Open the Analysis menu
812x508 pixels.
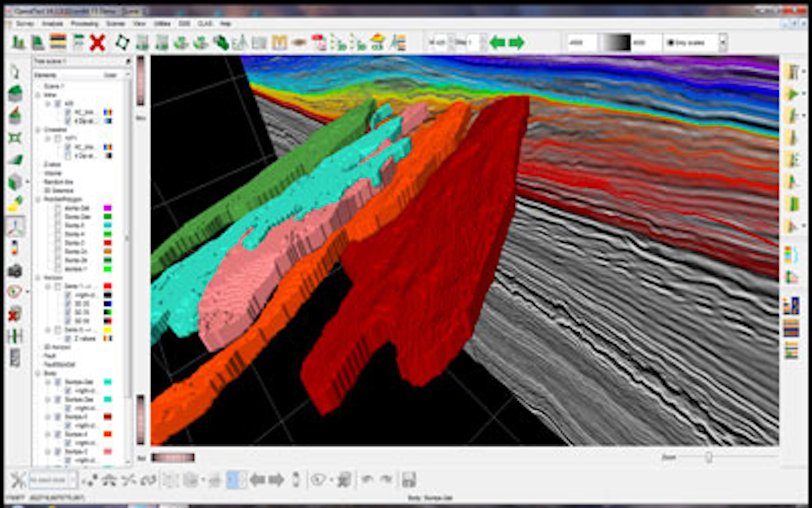(52, 24)
